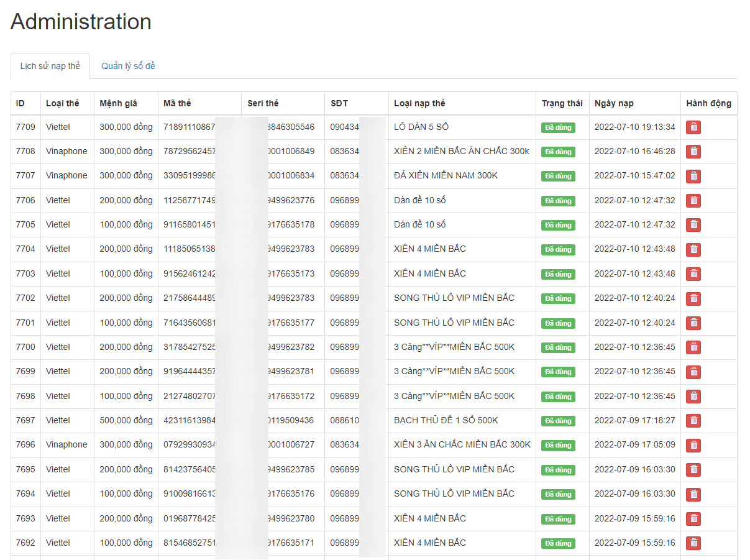Select the LÔ DÀN 5 SỐ cell

pyautogui.click(x=421, y=127)
